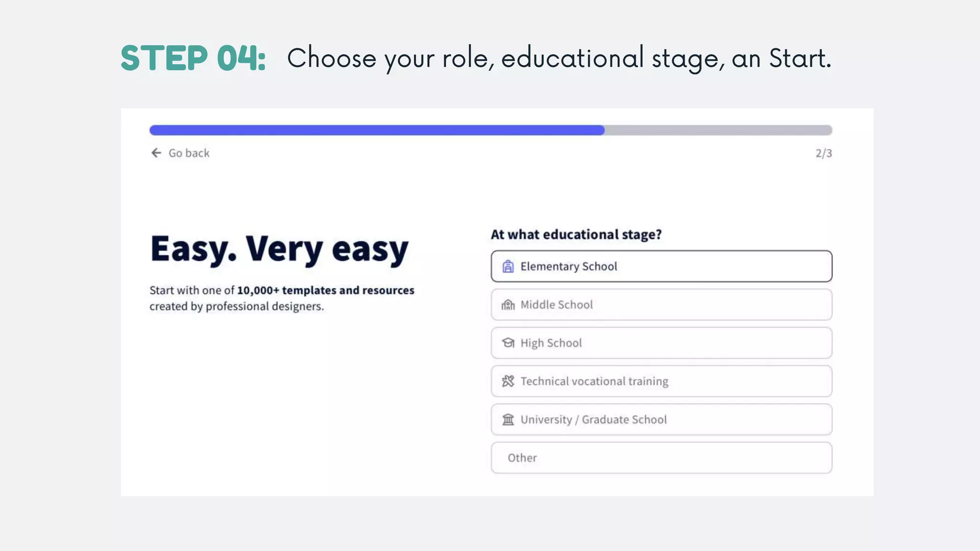Click the bold "10,000+ templates and resources" text
This screenshot has height=551, width=980.
325,290
